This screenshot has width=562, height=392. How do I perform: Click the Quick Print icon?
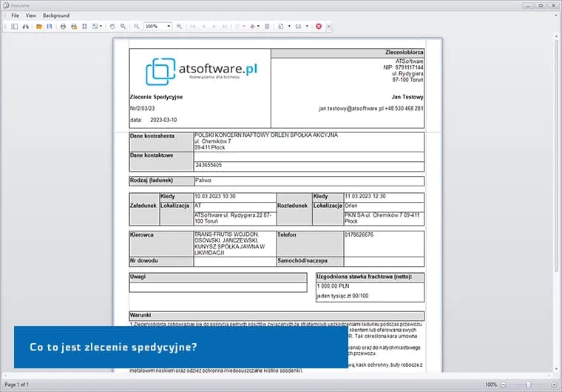click(x=73, y=26)
